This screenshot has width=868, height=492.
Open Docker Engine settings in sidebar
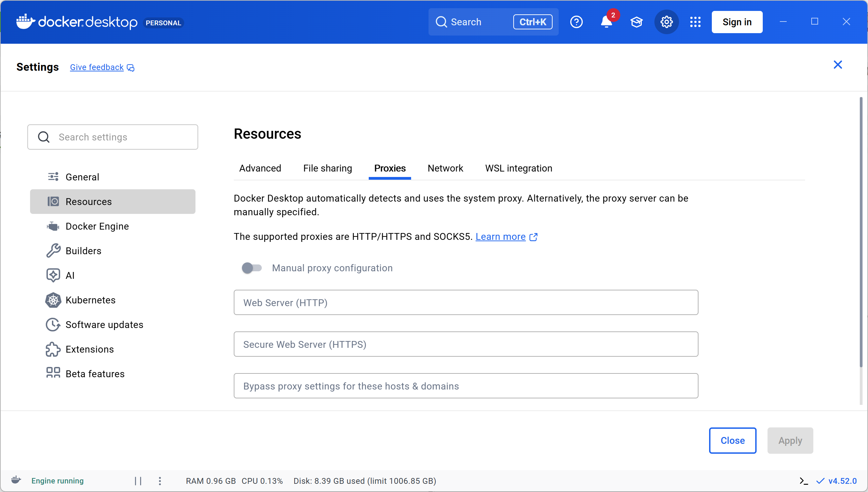[97, 226]
